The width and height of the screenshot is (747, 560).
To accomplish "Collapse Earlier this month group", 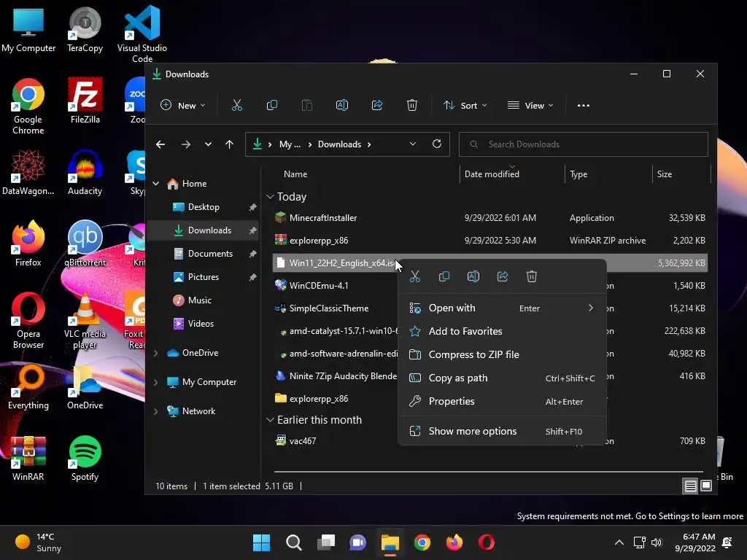I will click(270, 419).
